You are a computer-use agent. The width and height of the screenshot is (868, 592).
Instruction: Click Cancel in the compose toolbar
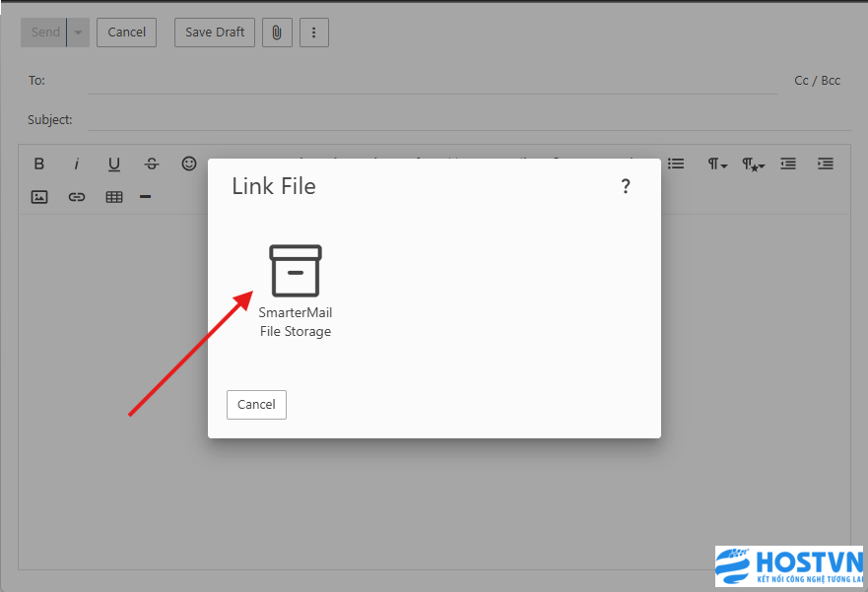pos(126,33)
